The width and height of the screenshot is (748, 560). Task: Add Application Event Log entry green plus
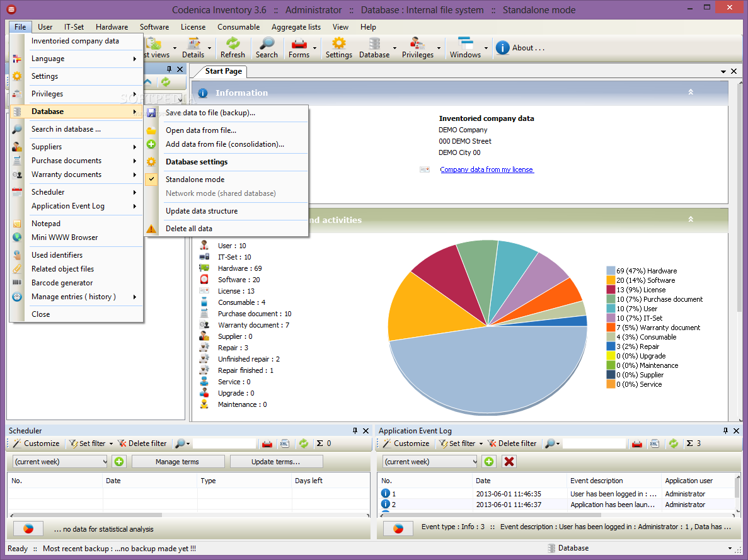(488, 461)
